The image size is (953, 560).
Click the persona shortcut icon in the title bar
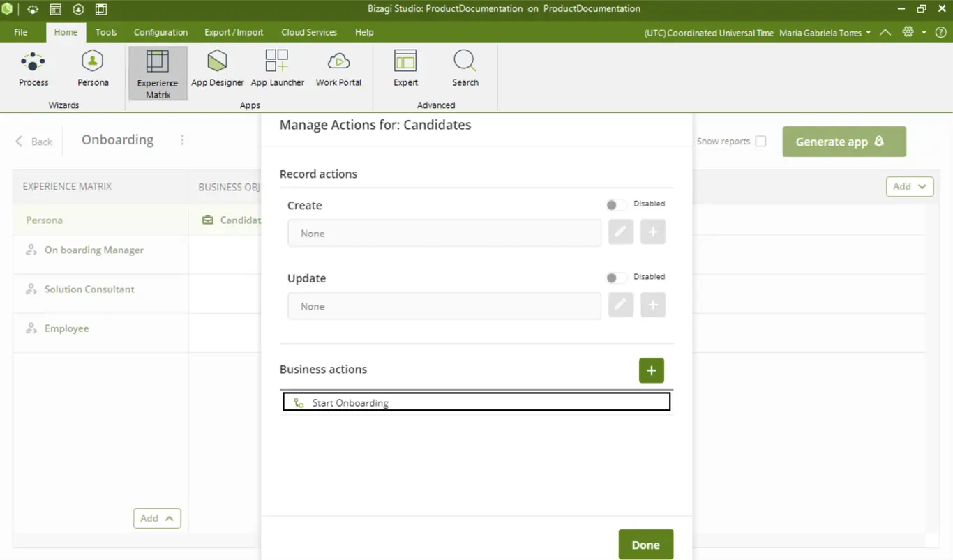pos(78,9)
